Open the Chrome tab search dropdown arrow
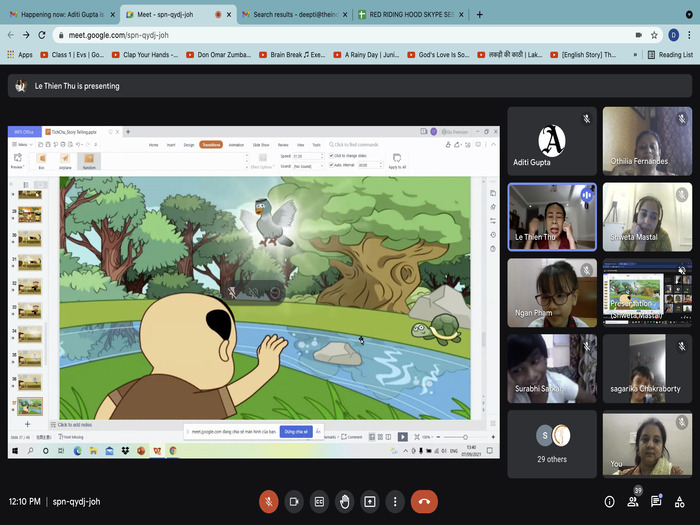The width and height of the screenshot is (700, 525). coord(689,14)
